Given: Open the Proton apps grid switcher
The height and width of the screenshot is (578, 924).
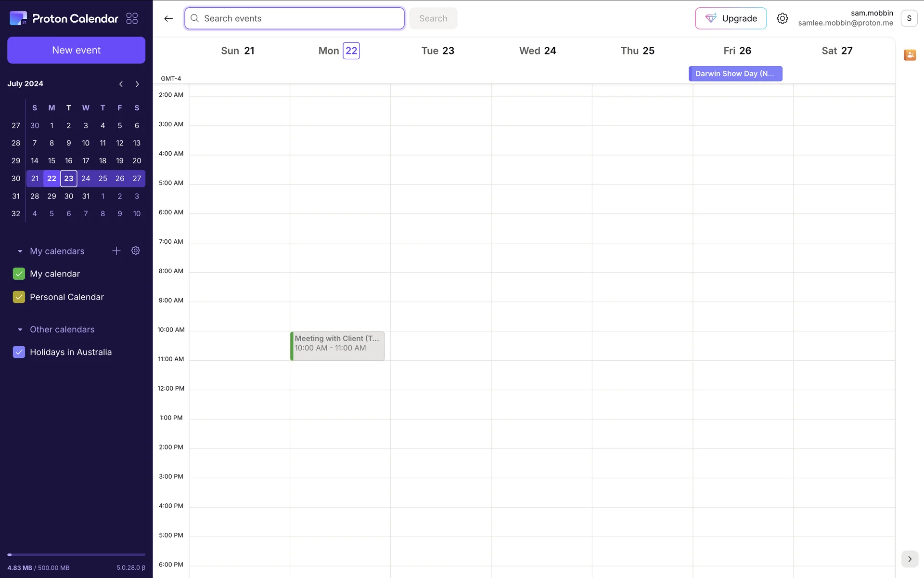Looking at the screenshot, I should (x=132, y=18).
